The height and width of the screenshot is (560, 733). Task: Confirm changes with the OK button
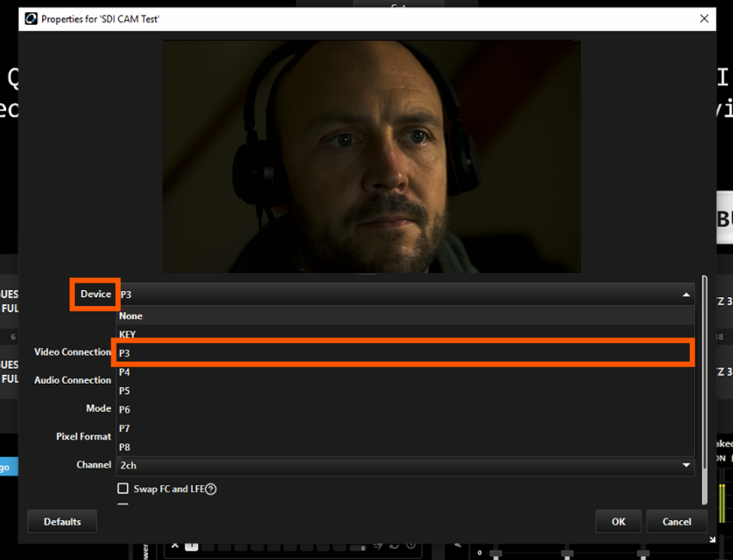(618, 521)
